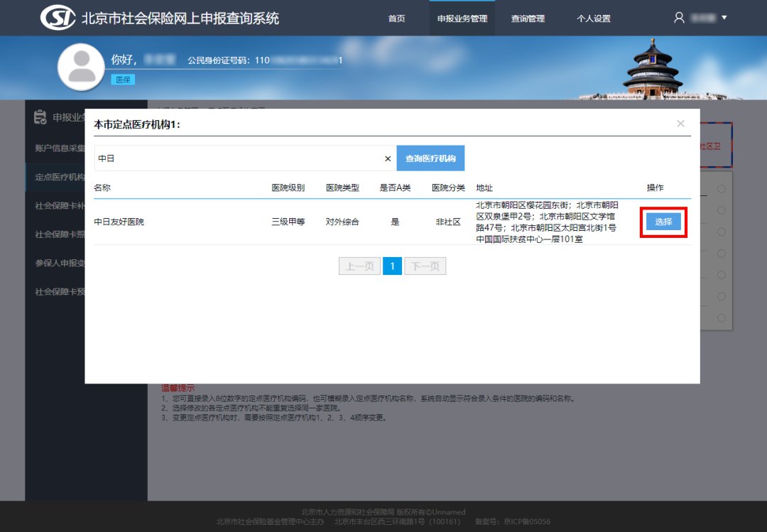Open the account dropdown arrow at top right

point(724,18)
